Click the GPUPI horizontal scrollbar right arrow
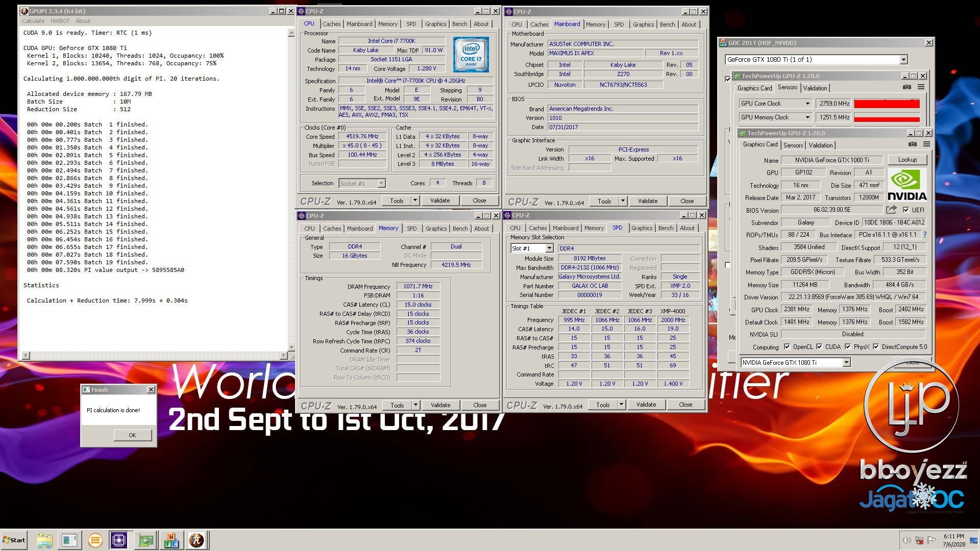This screenshot has height=551, width=980. (x=284, y=355)
